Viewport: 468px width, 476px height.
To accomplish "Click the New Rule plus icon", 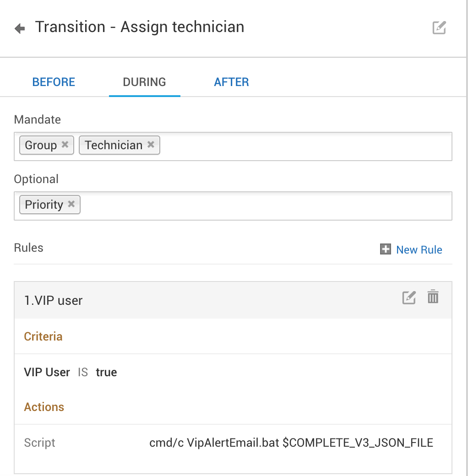I will pos(386,249).
